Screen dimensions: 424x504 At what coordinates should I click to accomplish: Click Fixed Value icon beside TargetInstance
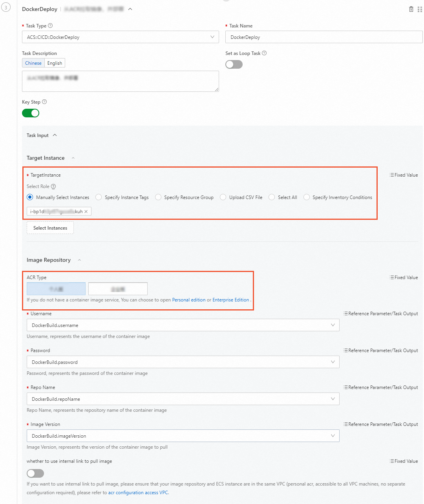pos(392,175)
